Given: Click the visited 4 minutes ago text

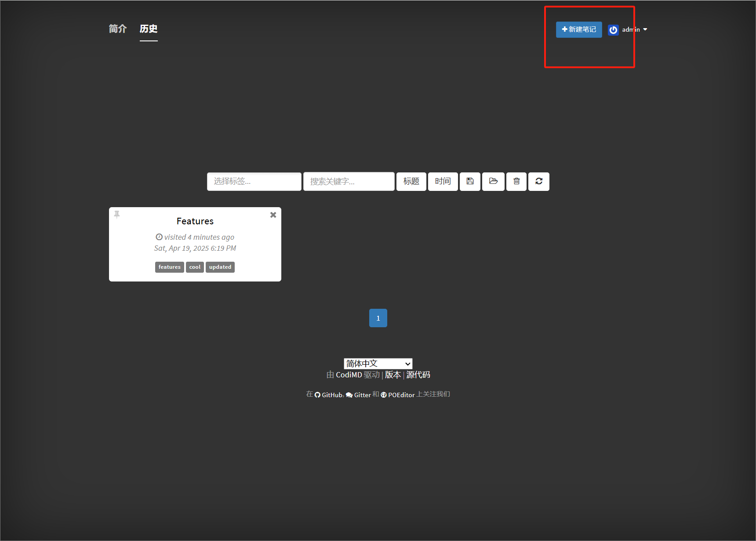Looking at the screenshot, I should pyautogui.click(x=195, y=237).
